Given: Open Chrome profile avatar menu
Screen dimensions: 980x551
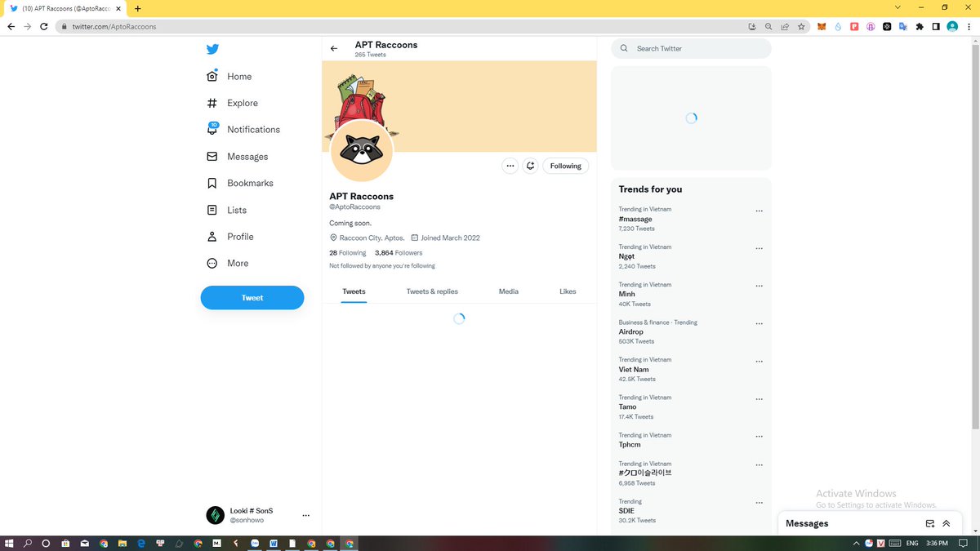Looking at the screenshot, I should 952,26.
